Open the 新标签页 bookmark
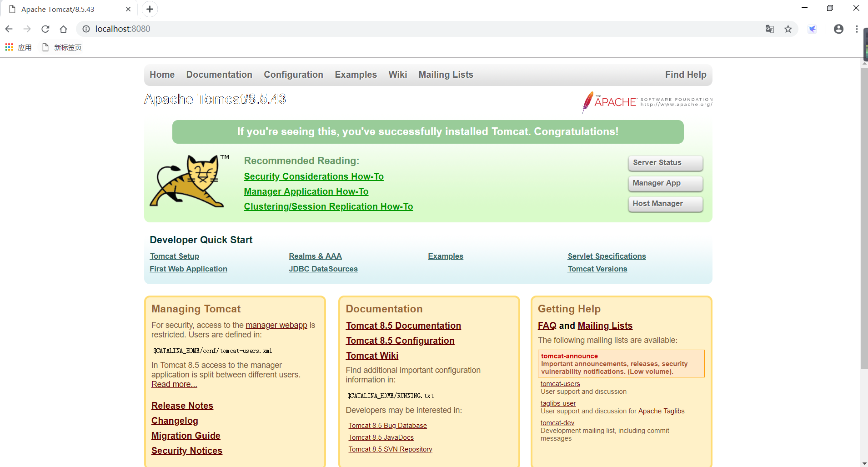 (x=62, y=47)
